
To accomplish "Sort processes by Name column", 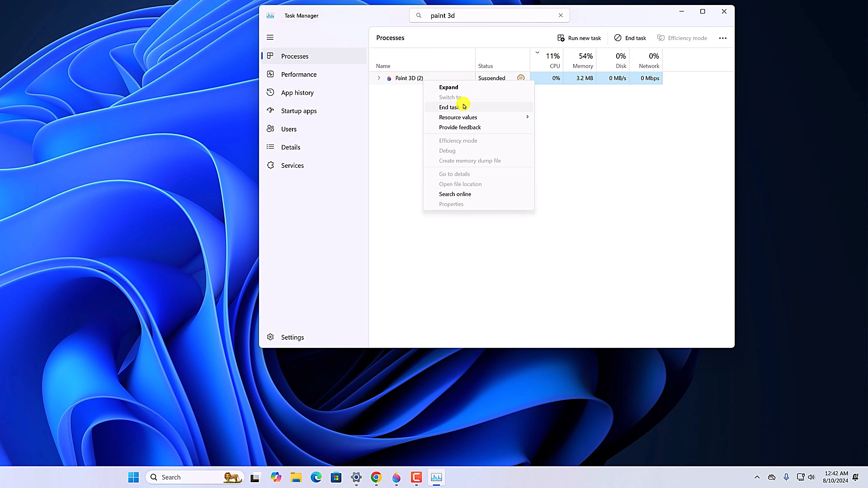I will point(422,60).
